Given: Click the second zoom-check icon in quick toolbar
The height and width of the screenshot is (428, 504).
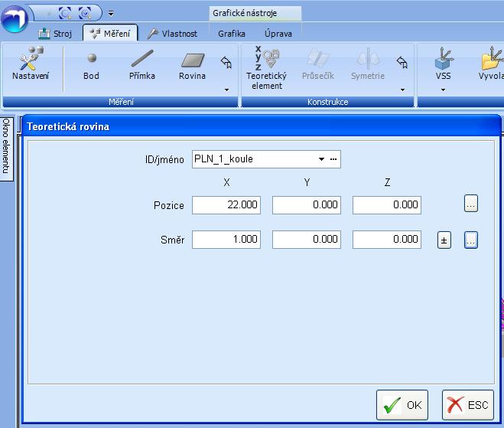Looking at the screenshot, I should [85, 13].
